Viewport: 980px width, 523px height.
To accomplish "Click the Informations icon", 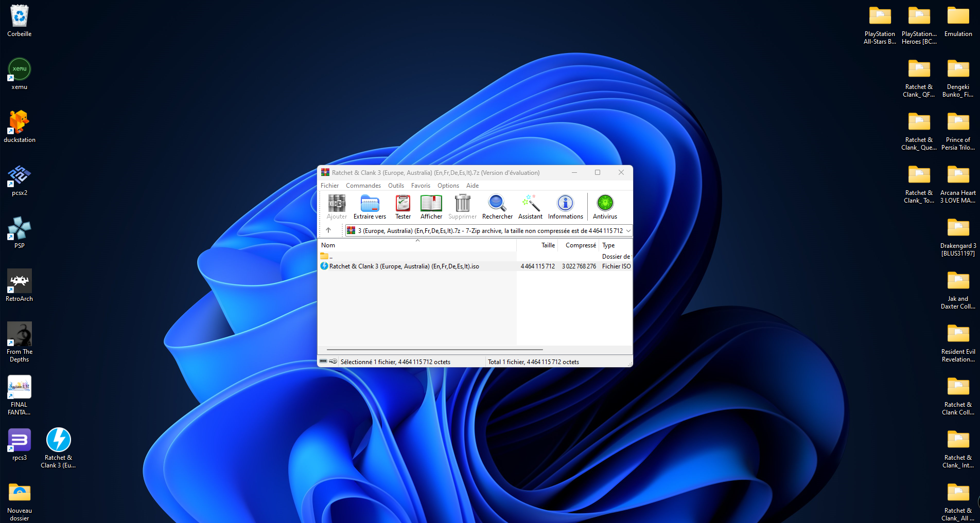I will pos(565,207).
